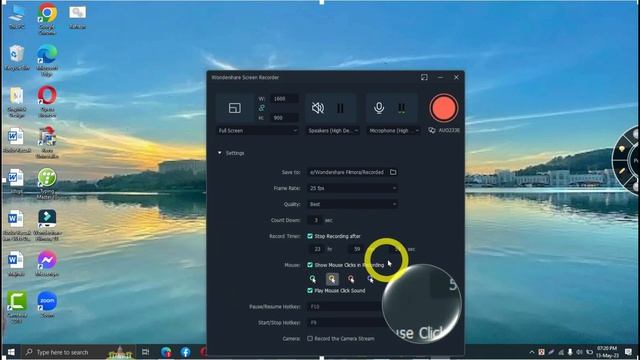Enable Record the Camera Stream checkbox
The width and height of the screenshot is (640, 360).
[310, 338]
